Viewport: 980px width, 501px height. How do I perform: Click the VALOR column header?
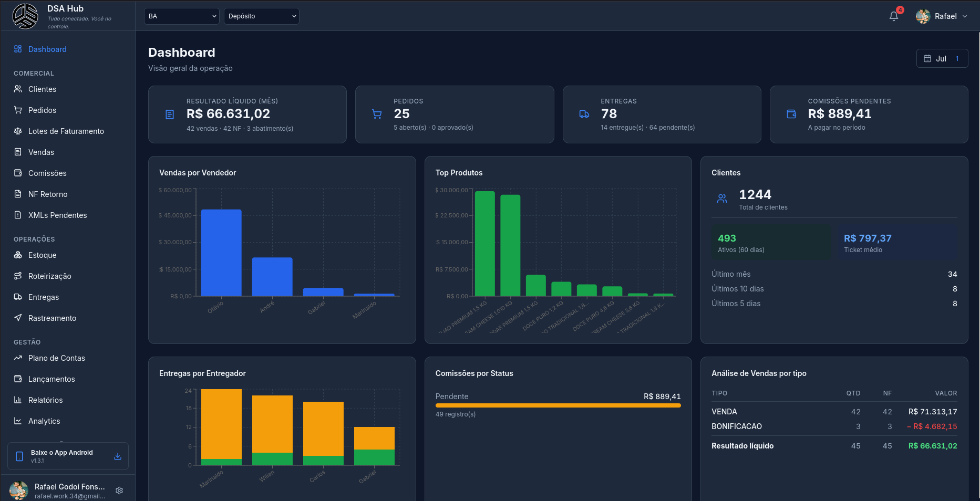tap(946, 393)
